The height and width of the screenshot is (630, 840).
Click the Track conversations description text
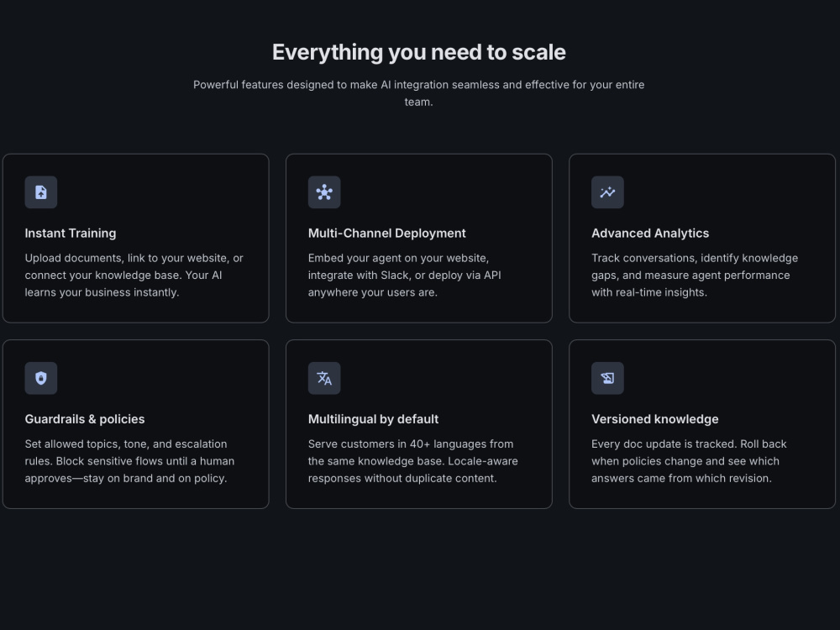click(695, 276)
